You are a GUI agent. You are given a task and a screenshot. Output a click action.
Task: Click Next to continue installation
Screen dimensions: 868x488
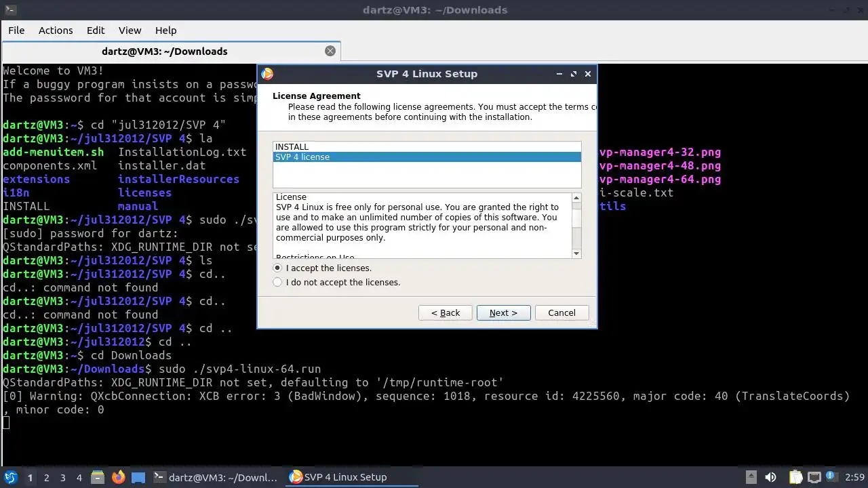tap(503, 312)
